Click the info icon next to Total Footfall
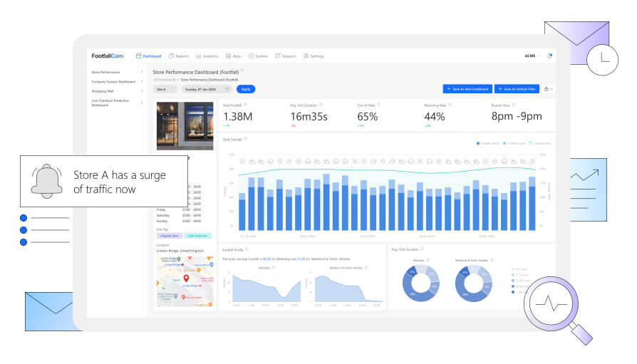The height and width of the screenshot is (364, 637). [x=247, y=105]
